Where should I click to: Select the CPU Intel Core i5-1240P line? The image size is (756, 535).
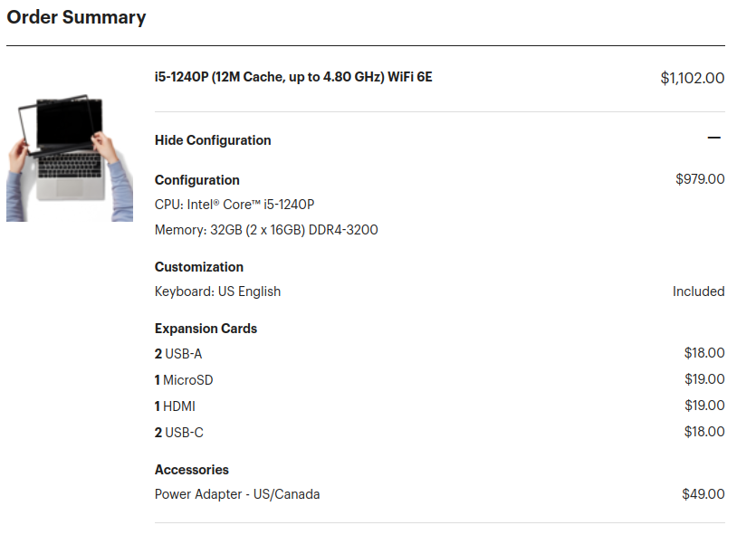(234, 205)
